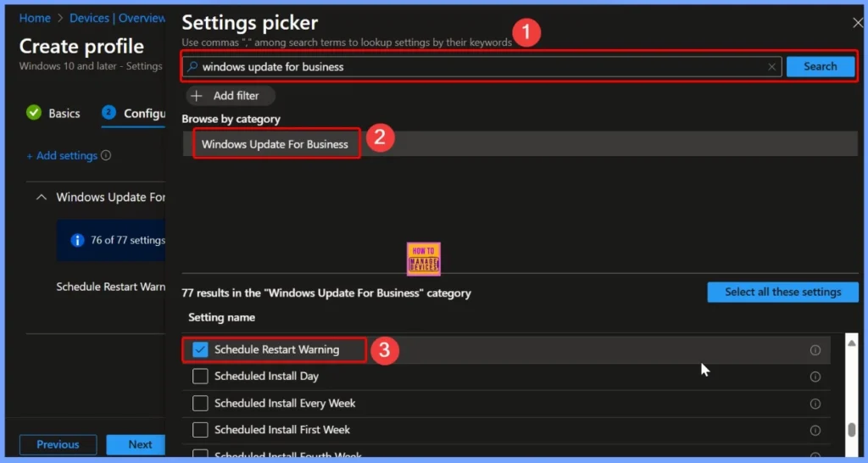Click the clear (X) icon in search box
The image size is (868, 463).
(771, 67)
